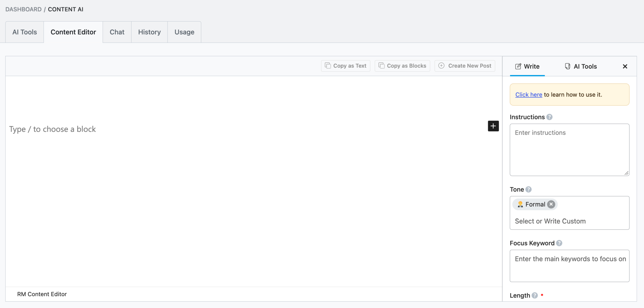Create a new post

click(x=465, y=66)
